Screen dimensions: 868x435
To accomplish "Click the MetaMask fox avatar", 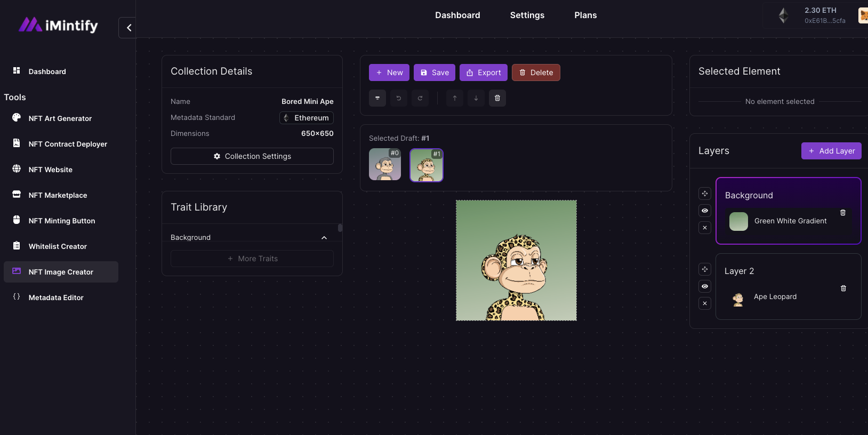I will 863,15.
